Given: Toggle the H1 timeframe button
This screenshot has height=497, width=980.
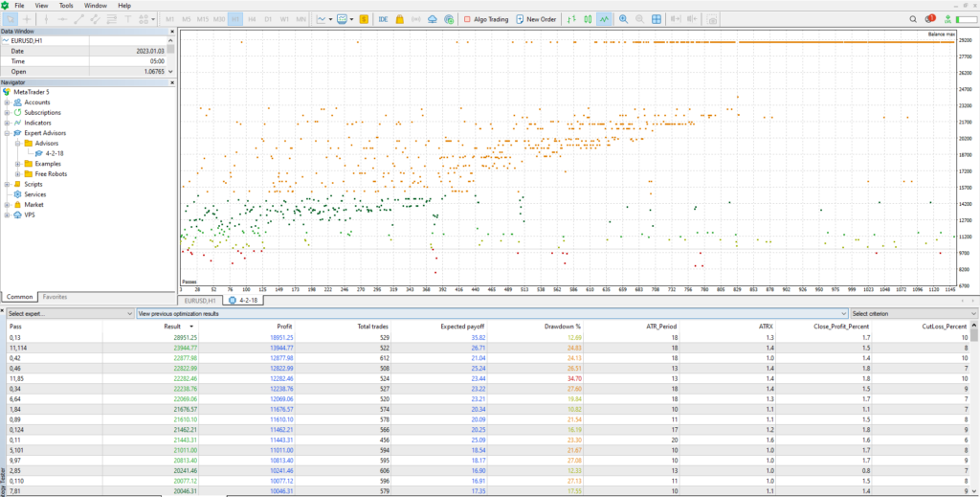Looking at the screenshot, I should tap(236, 18).
